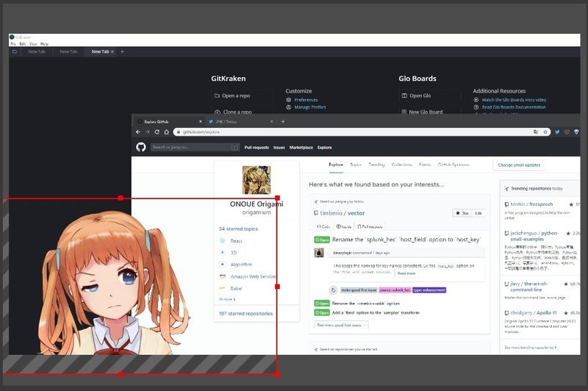Close the active GitKraken New Tab
The image size is (588, 391).
pyautogui.click(x=112, y=51)
